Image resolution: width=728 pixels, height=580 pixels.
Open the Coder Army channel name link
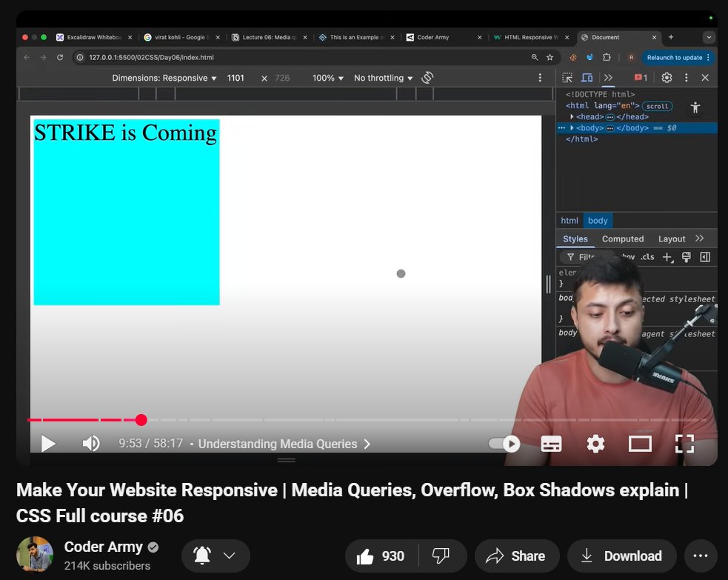click(103, 547)
